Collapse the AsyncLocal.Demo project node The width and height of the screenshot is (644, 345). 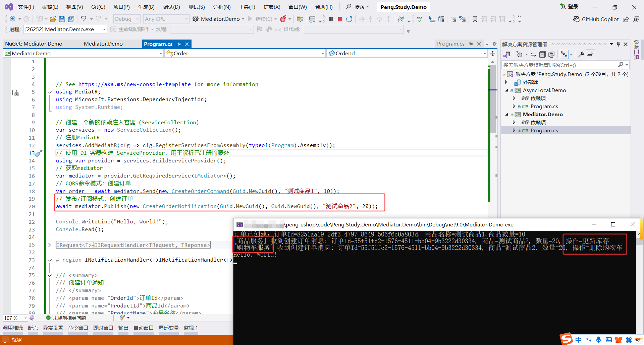click(x=507, y=90)
